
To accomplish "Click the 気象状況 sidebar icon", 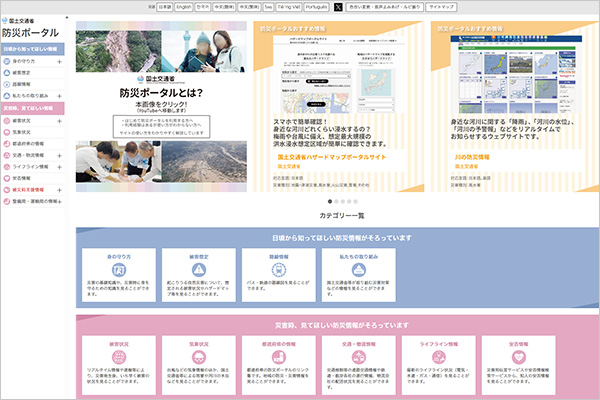I will [x=7, y=132].
